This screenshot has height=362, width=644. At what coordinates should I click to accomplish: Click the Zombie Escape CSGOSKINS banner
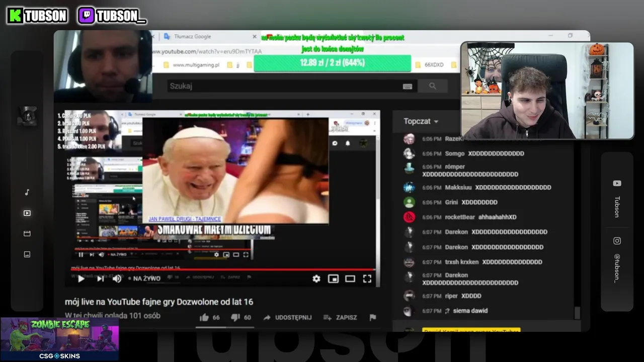60,339
